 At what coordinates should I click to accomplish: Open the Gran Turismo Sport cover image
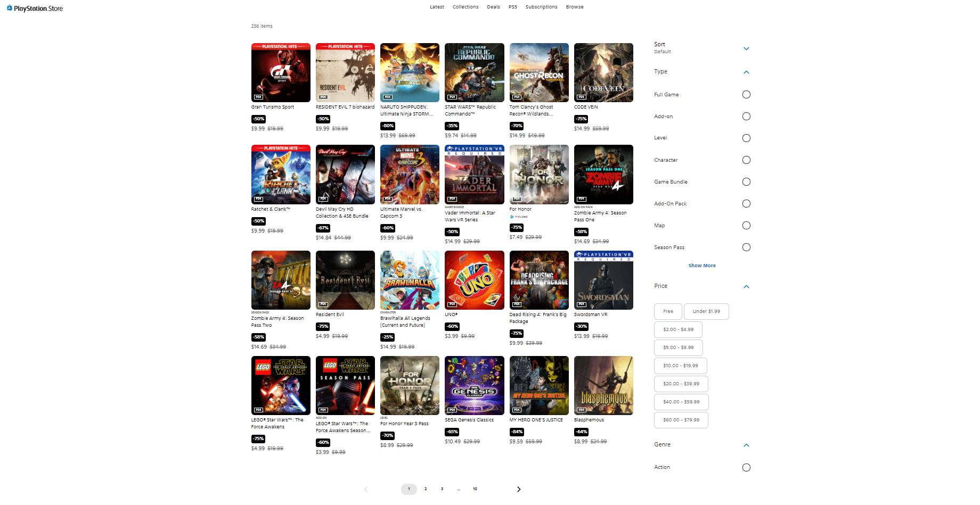281,72
